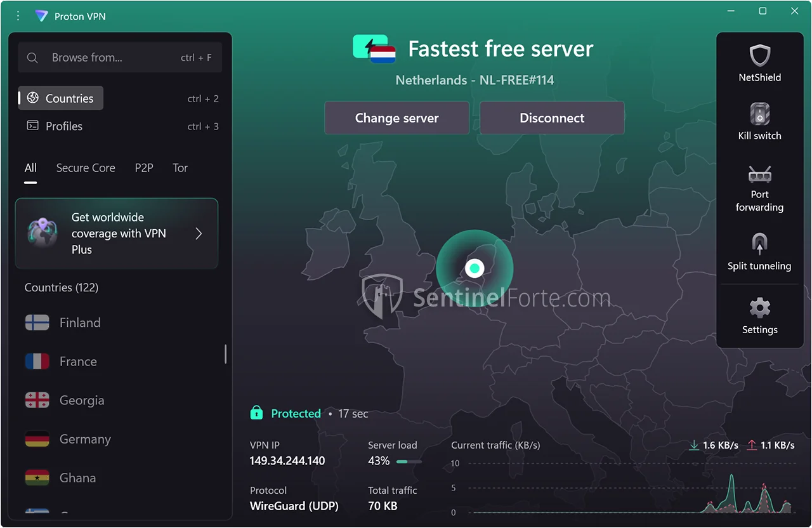Click the three-dot menu in title bar

pyautogui.click(x=18, y=16)
